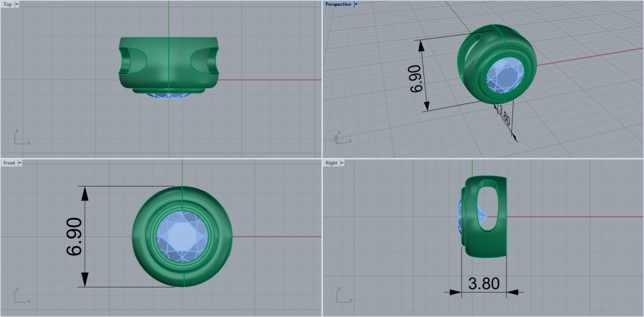The height and width of the screenshot is (317, 644).
Task: Pick the 6.90 dimension in Perspective view
Action: (417, 78)
